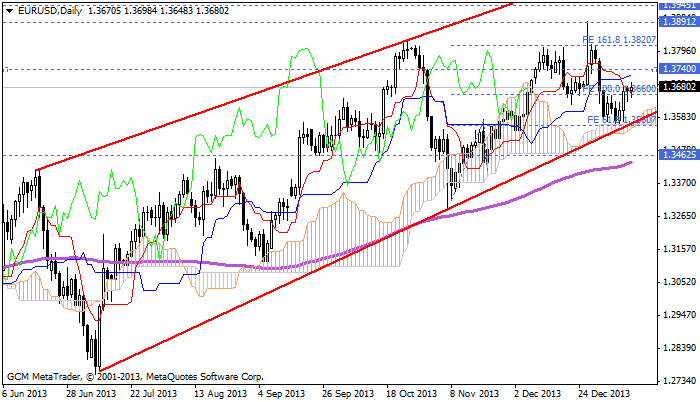Click the GCM MetaTrader copyright text
The height and width of the screenshot is (402, 700).
136,377
